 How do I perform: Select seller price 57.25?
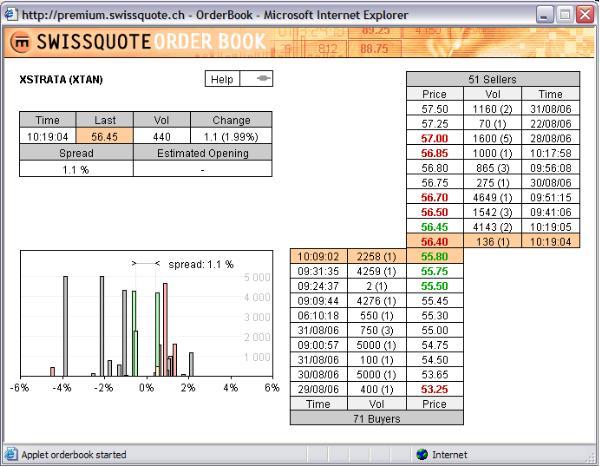pos(435,124)
